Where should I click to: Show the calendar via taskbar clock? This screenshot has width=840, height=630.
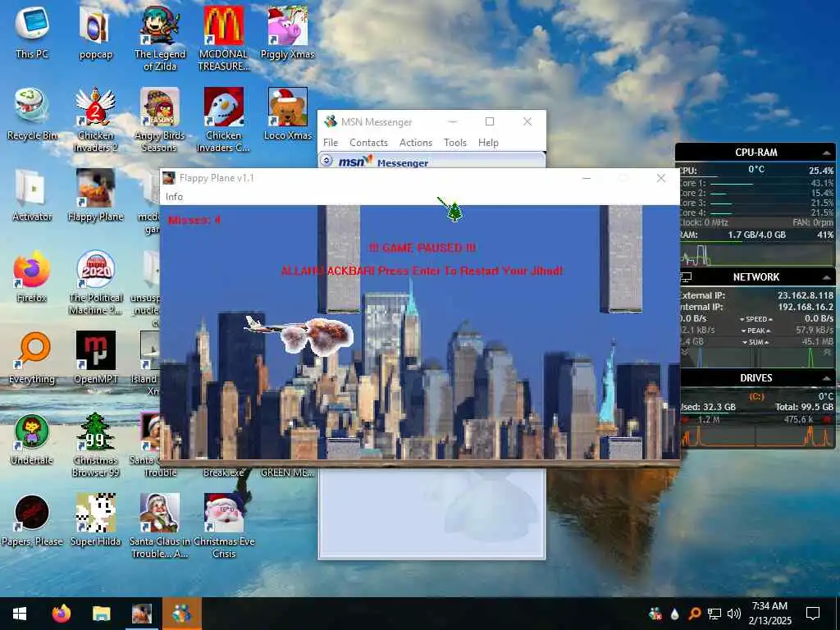[769, 614]
